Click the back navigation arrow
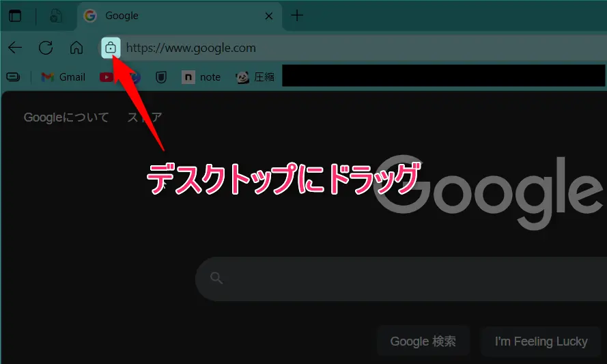607x364 pixels. coord(15,48)
